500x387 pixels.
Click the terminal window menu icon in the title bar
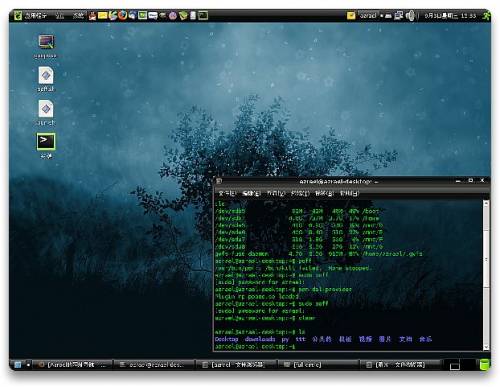[x=219, y=181]
